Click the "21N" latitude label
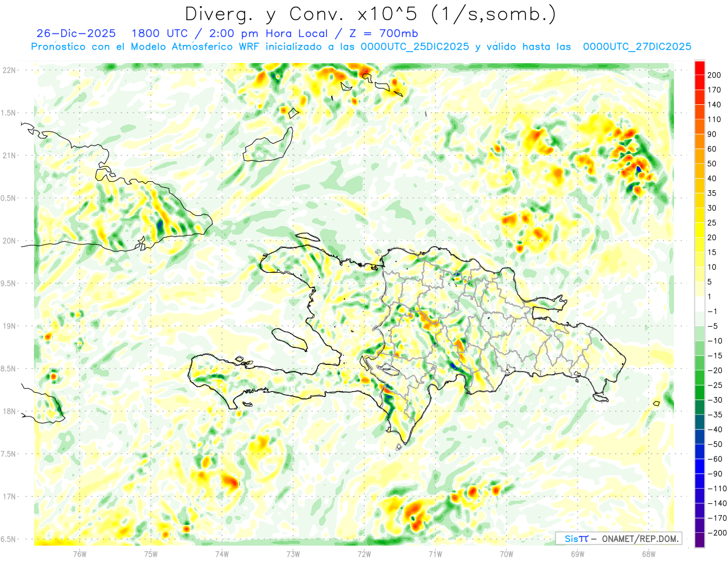Viewport: 728px width, 562px height. (9, 155)
